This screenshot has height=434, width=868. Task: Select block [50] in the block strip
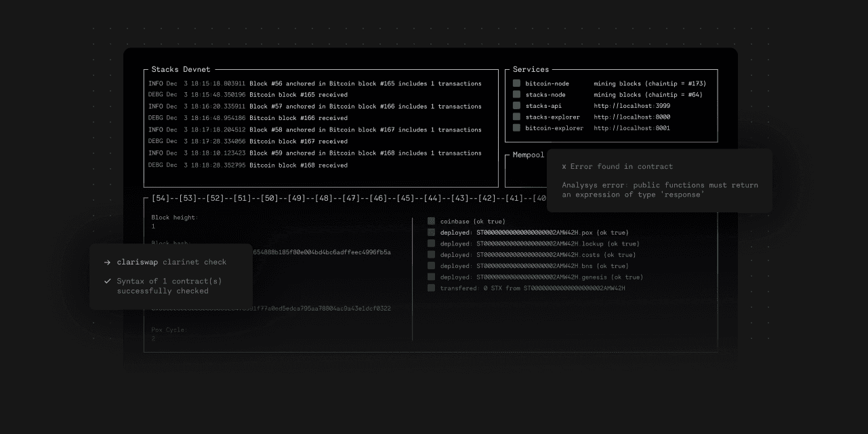(x=270, y=198)
